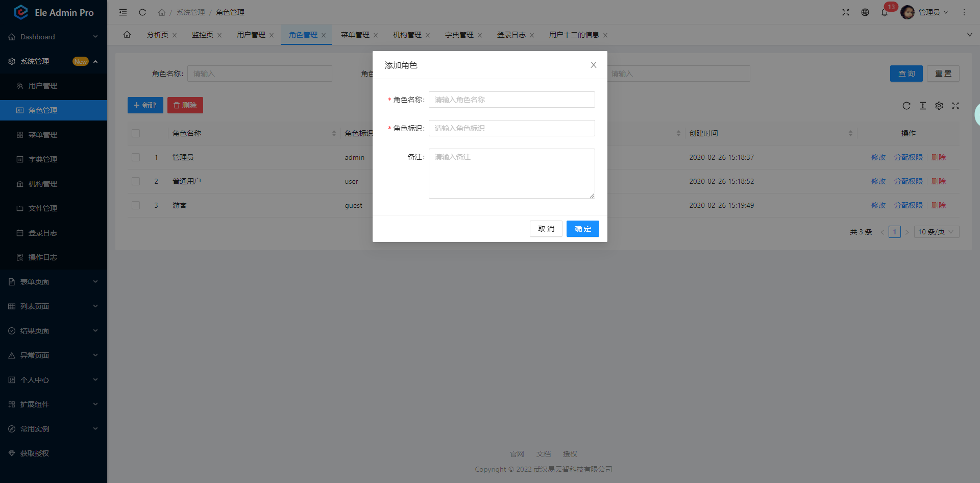Collapse the sidebar using the top-left icon
The width and height of the screenshot is (980, 483).
tap(122, 12)
